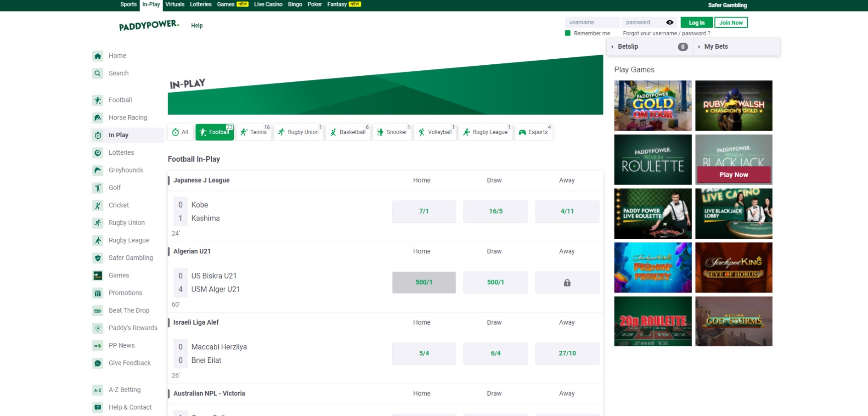Switch to the Esports filter tab
This screenshot has height=416, width=868.
click(x=534, y=132)
